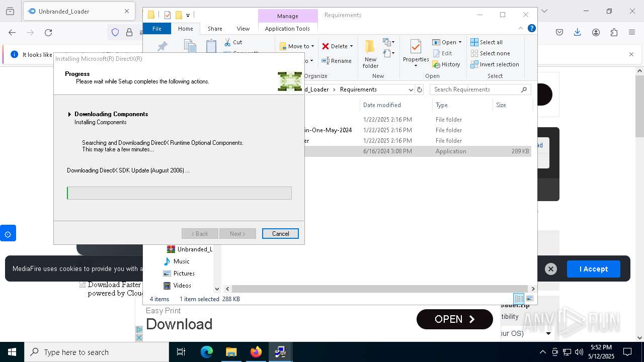
Task: Select the Manage contextual tab
Action: tap(287, 16)
